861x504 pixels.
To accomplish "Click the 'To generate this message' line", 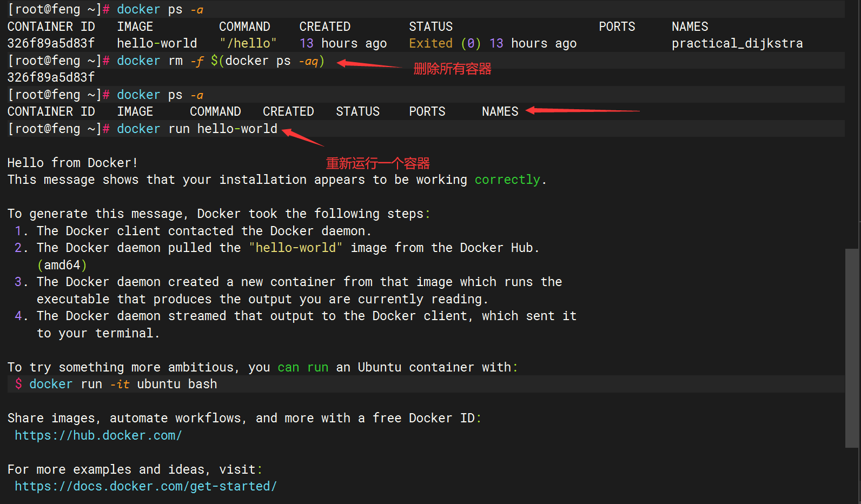I will coord(218,214).
